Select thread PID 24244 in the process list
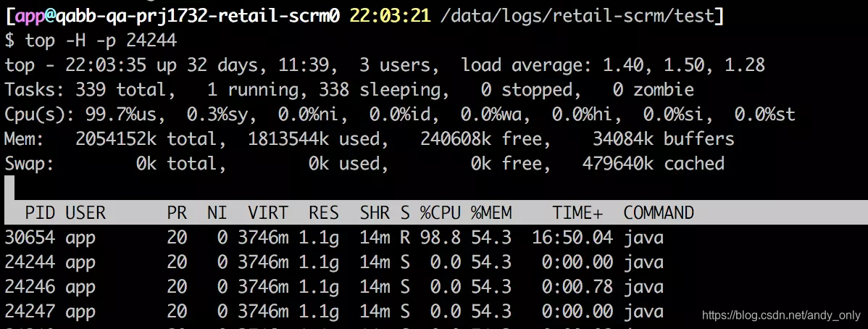This screenshot has width=868, height=329. coord(30,262)
